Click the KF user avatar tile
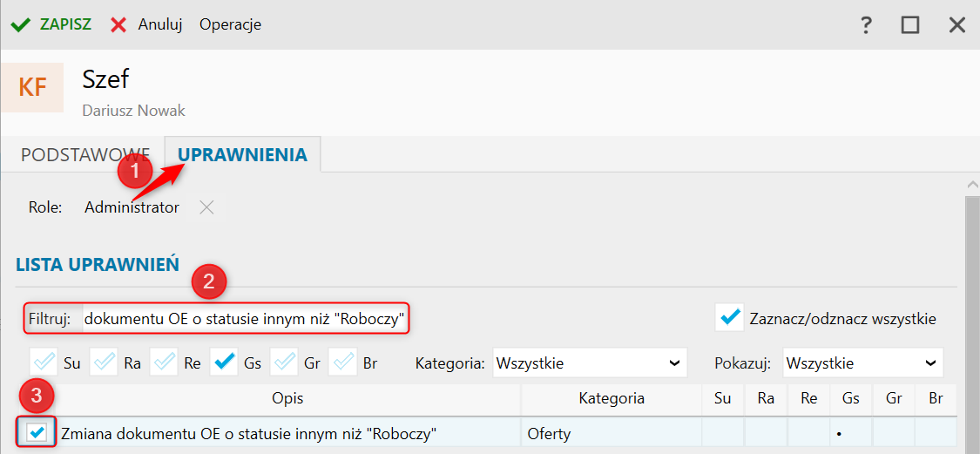 (32, 87)
